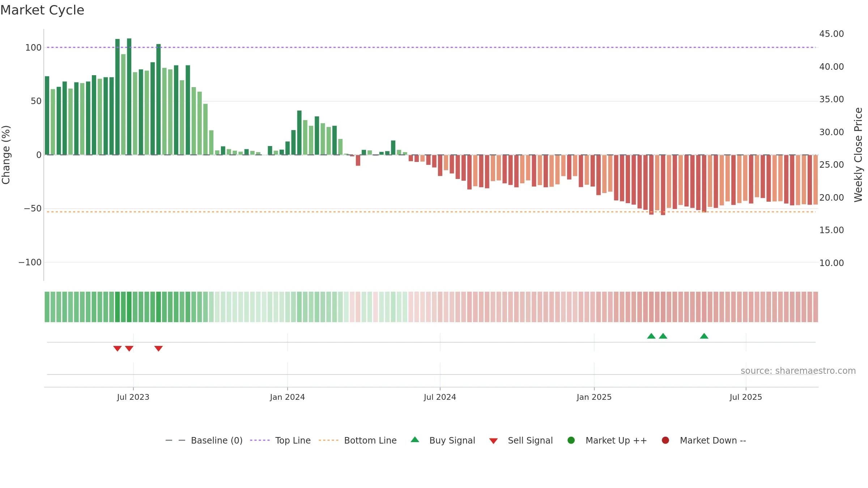Click the 10.00 price axis tick
The width and height of the screenshot is (868, 488).
(831, 263)
